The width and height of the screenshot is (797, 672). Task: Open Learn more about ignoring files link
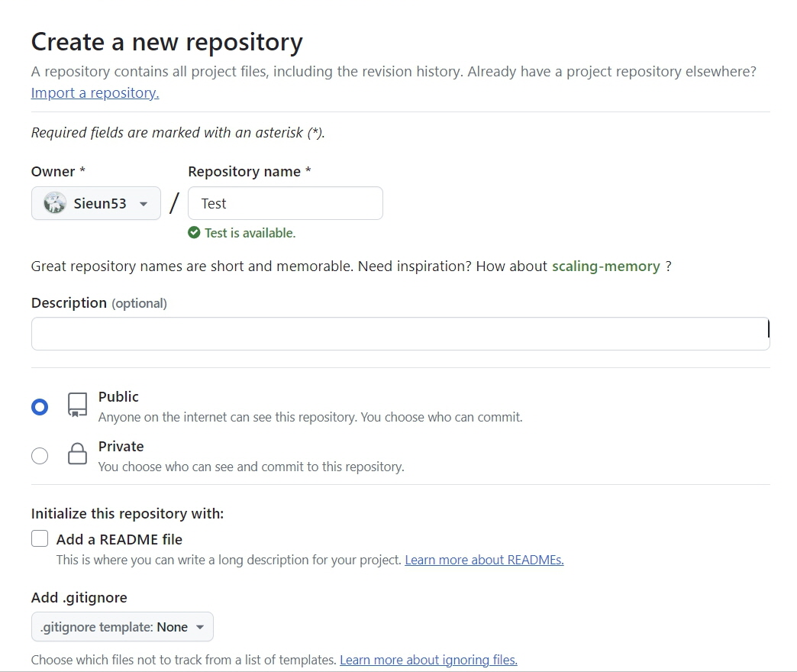click(x=428, y=660)
